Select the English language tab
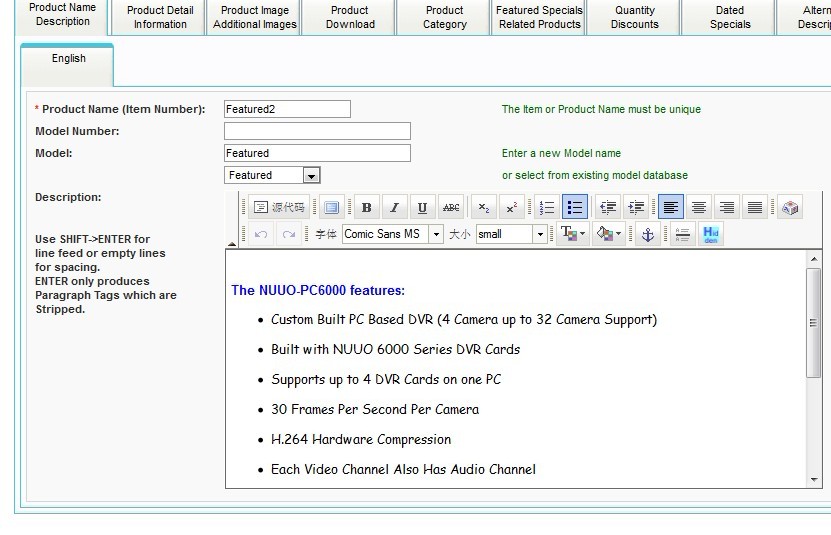 68,59
